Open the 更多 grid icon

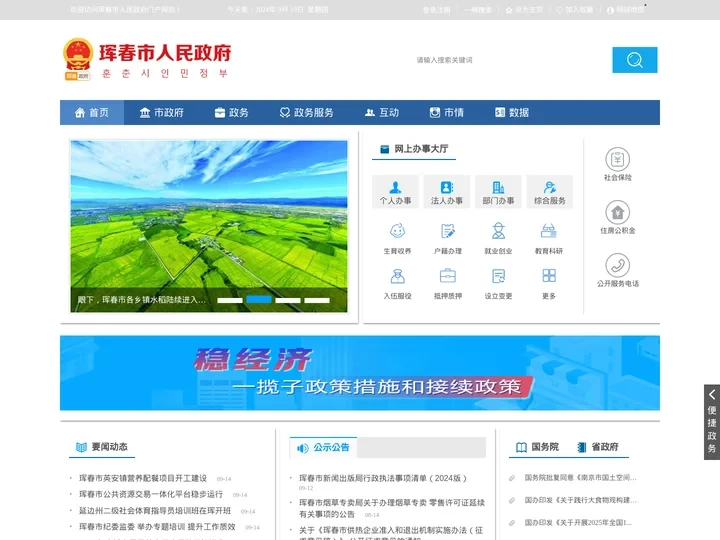pyautogui.click(x=549, y=276)
